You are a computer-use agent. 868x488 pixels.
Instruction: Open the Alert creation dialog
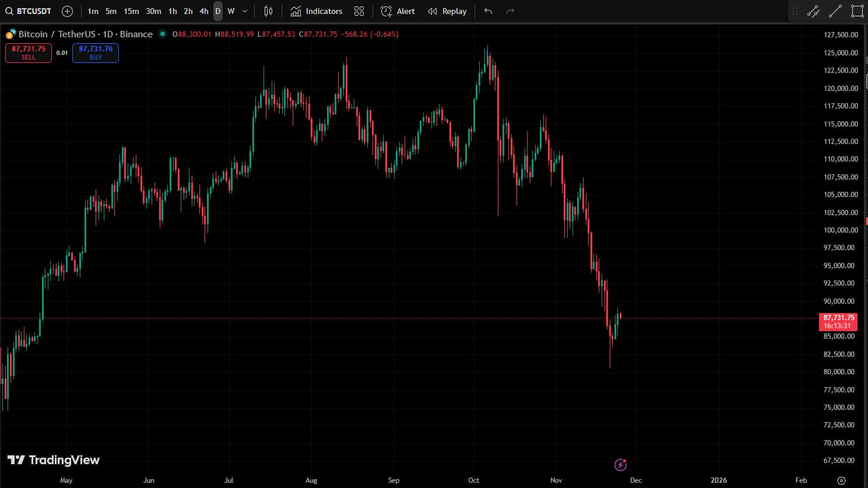click(x=398, y=11)
